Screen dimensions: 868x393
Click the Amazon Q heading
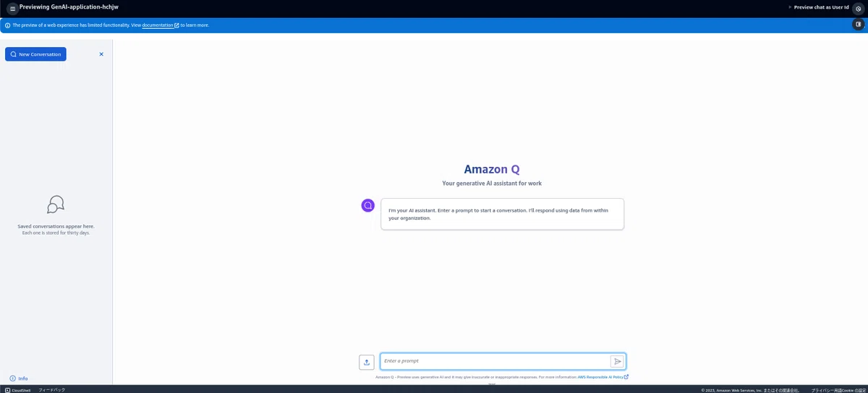[492, 169]
